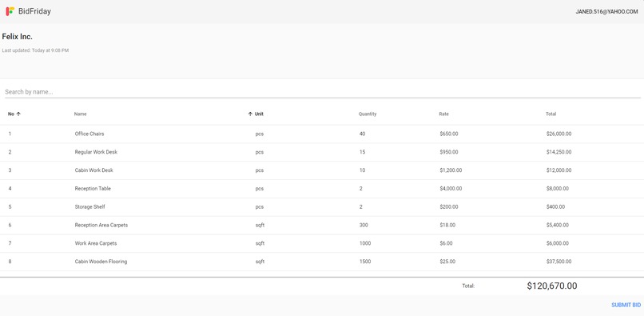Open the JANED.516@YAHOO.COM account menu
The height and width of the screenshot is (316, 644).
pos(606,11)
